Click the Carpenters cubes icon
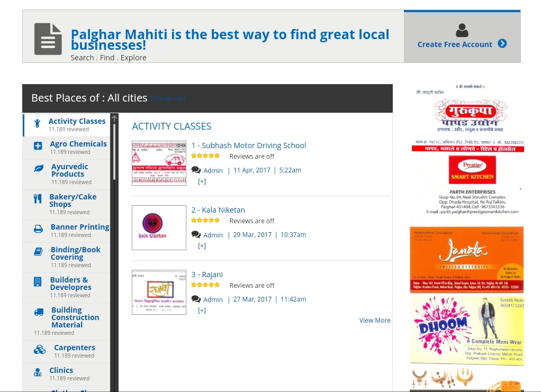This screenshot has height=392, width=541. pyautogui.click(x=40, y=350)
